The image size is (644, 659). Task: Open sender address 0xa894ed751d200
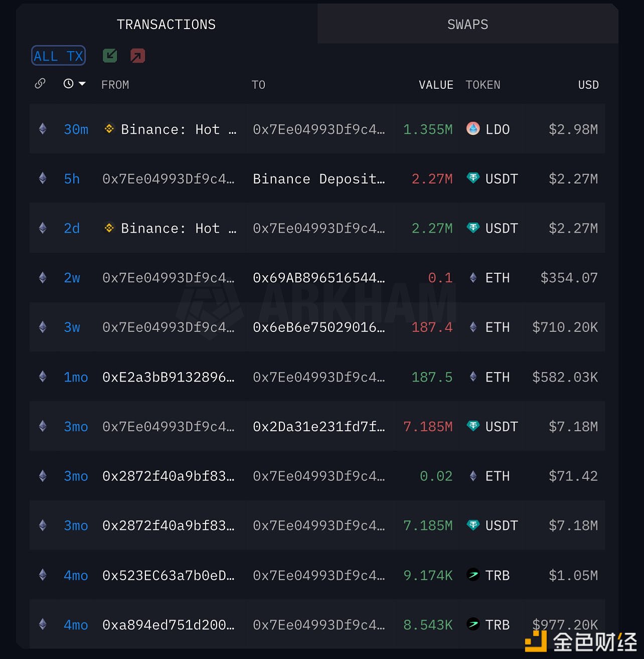click(x=169, y=625)
